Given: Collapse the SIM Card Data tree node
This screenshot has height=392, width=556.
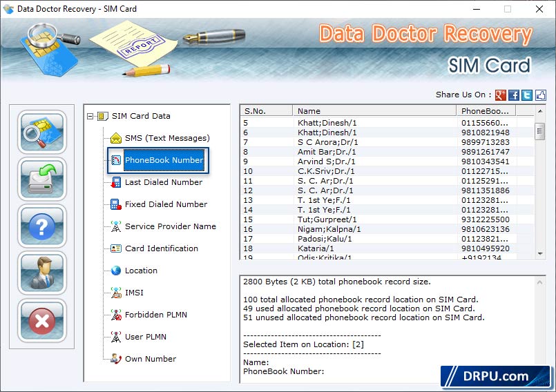Looking at the screenshot, I should [90, 116].
